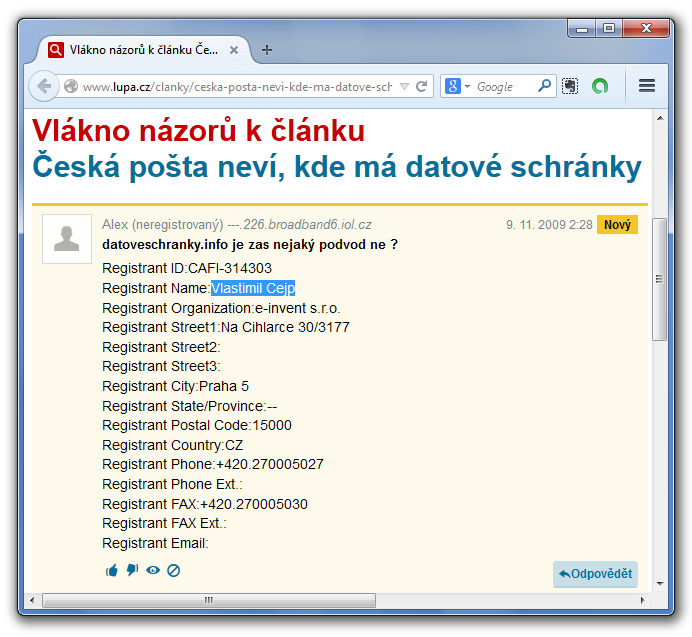The height and width of the screenshot is (637, 692).
Task: Click the Evernote clipper toolbar icon
Action: [570, 86]
